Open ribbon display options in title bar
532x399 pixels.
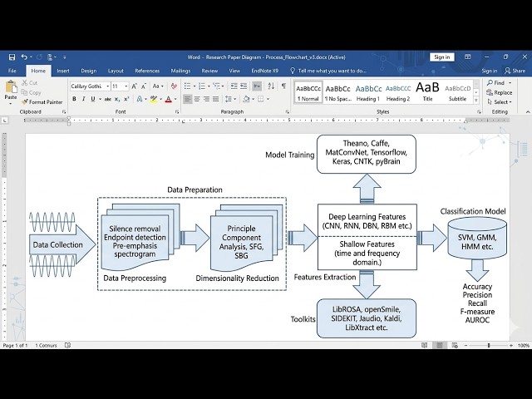[x=467, y=57]
